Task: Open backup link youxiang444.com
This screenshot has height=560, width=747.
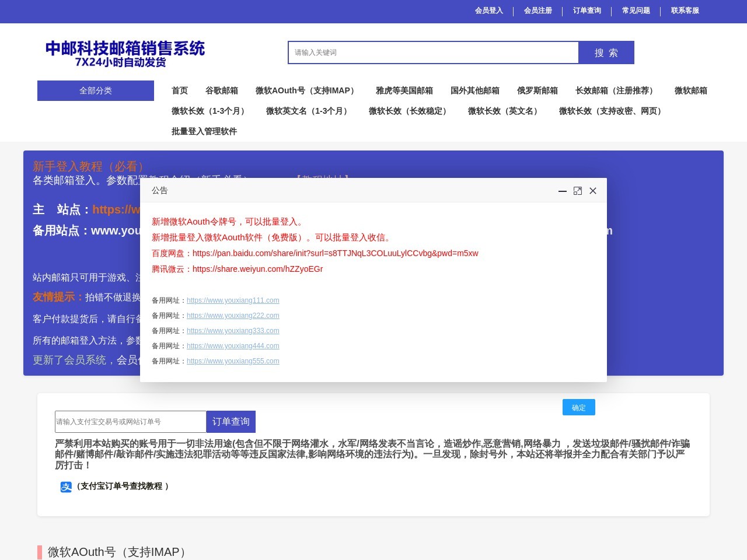Action: [233, 346]
